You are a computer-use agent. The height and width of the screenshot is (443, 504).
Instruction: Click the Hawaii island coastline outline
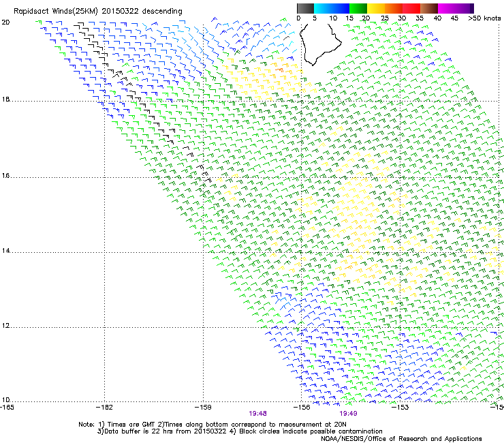[320, 44]
